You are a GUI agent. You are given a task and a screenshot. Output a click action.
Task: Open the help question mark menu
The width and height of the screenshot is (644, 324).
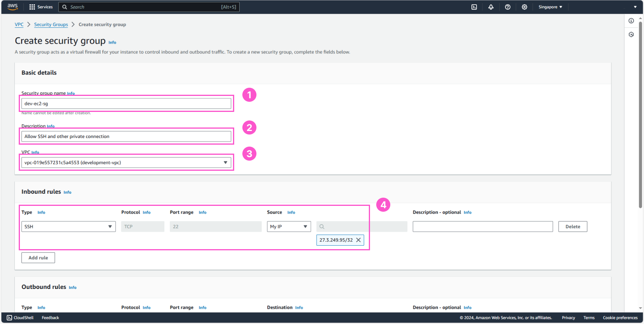[508, 7]
